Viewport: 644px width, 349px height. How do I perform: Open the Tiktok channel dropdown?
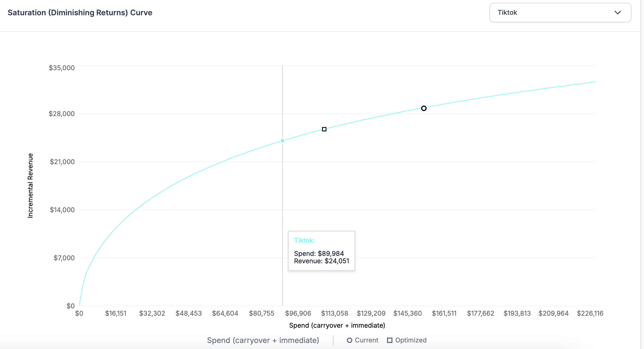pyautogui.click(x=560, y=13)
